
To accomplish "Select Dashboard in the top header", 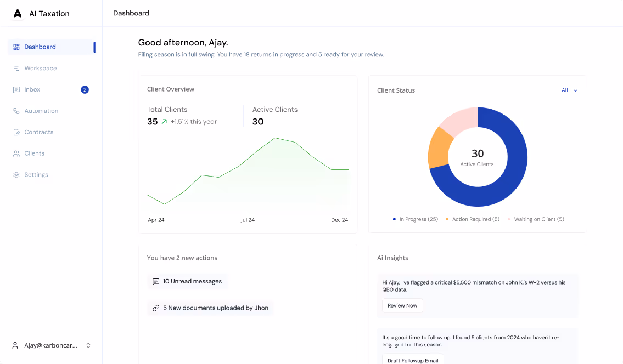I will point(131,13).
